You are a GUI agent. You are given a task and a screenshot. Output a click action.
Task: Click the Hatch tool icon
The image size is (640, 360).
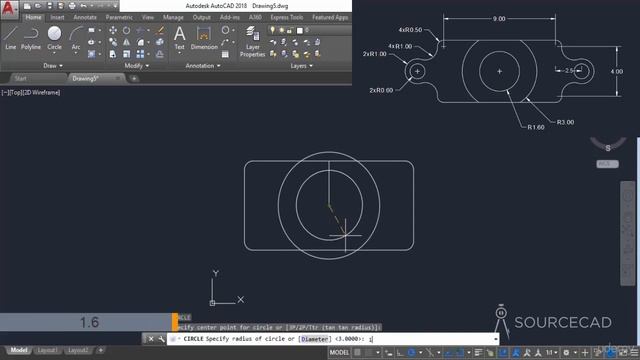(91, 54)
